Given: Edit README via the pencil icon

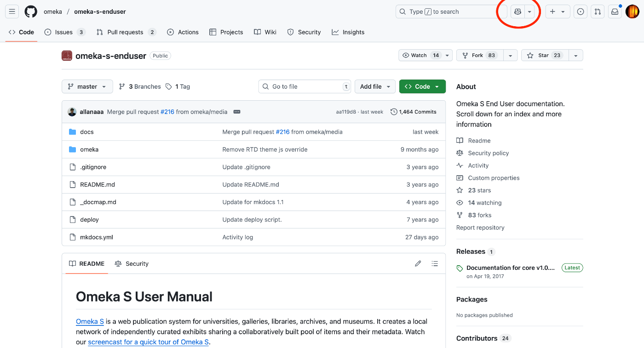Looking at the screenshot, I should click(418, 263).
